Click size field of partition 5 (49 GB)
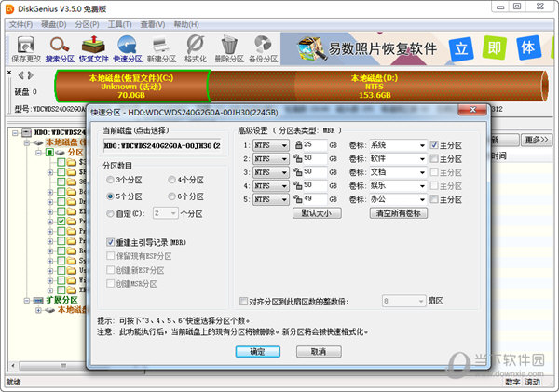Viewport: 559px width, 392px height. coord(315,199)
